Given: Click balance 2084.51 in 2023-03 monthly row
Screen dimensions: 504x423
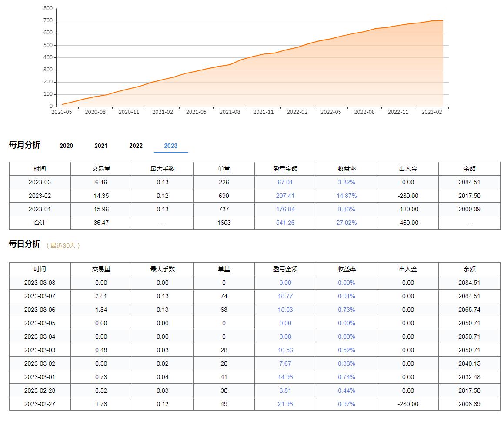Looking at the screenshot, I should [x=469, y=182].
